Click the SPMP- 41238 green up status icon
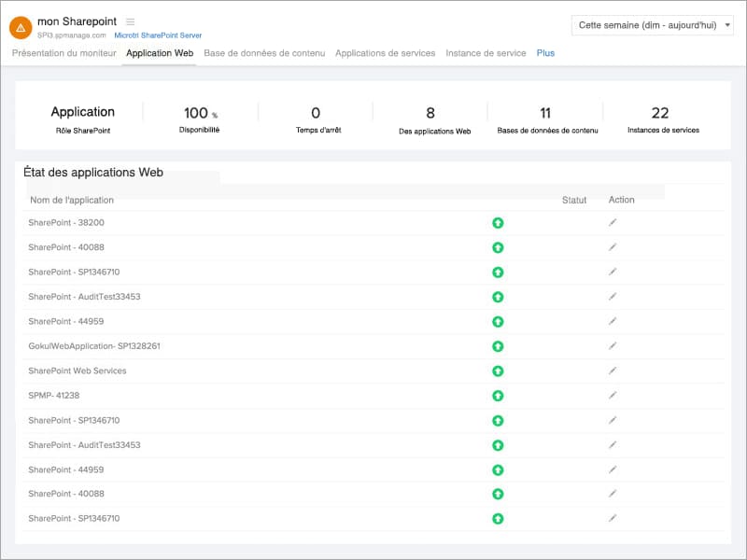 pos(498,396)
